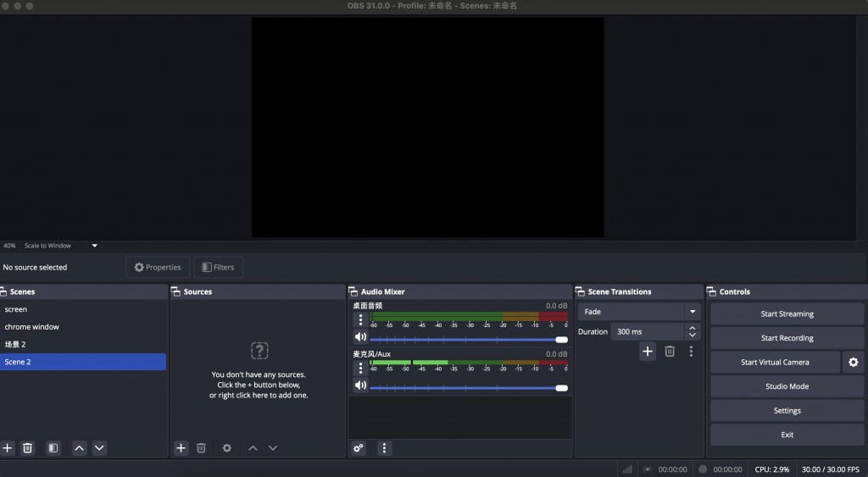Click recording status dot in status bar
This screenshot has height=477, width=868.
(703, 469)
